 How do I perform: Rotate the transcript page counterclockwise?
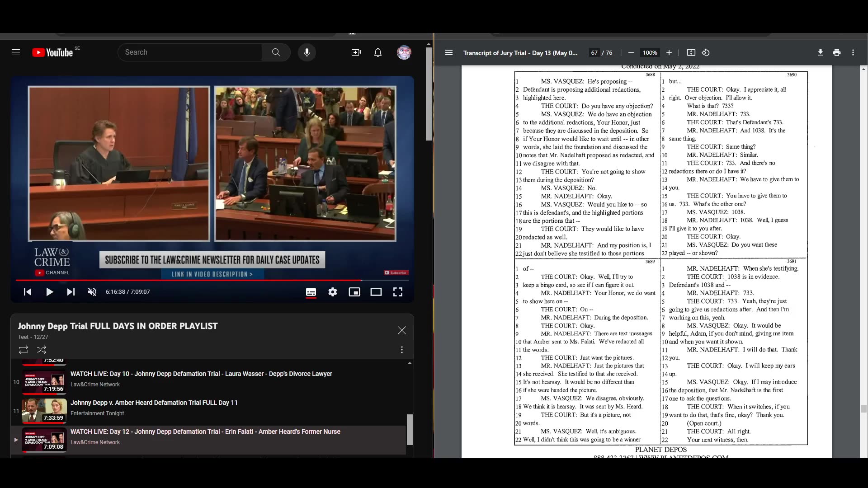coord(706,52)
